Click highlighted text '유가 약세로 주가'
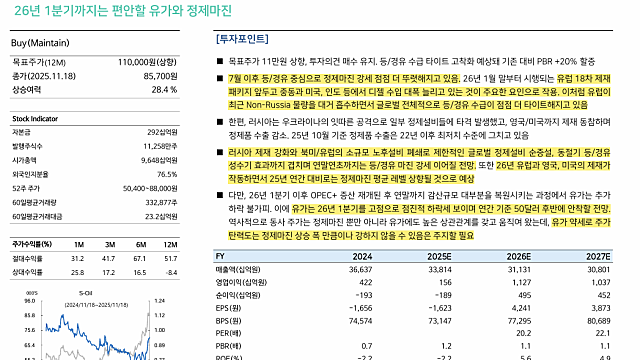Viewport: 640px width, 360px height. 581,222
